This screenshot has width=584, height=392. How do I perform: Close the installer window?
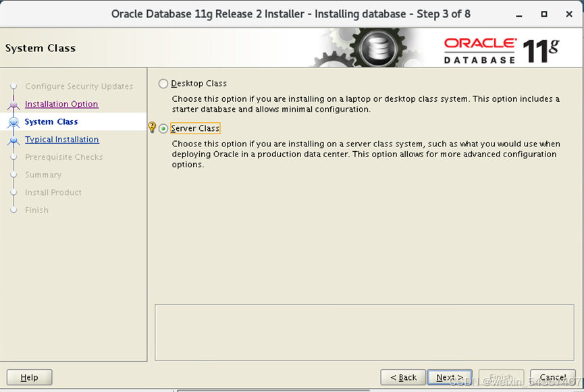click(x=568, y=13)
